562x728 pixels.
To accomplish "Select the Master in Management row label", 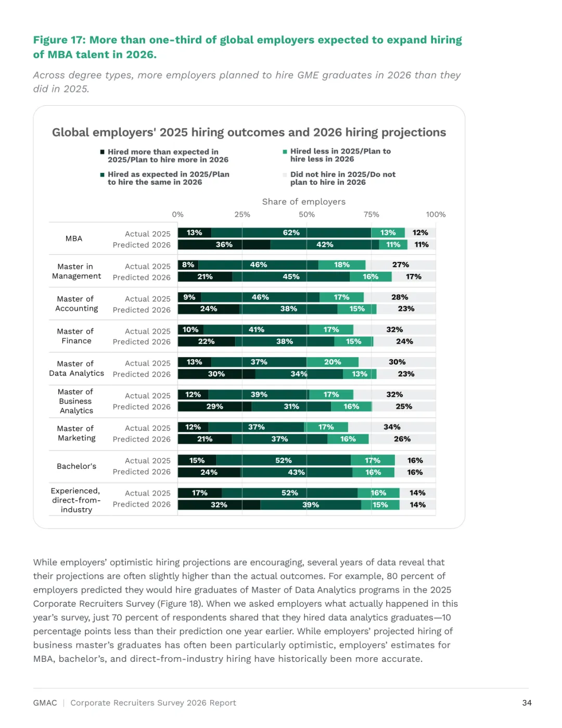I will [76, 271].
